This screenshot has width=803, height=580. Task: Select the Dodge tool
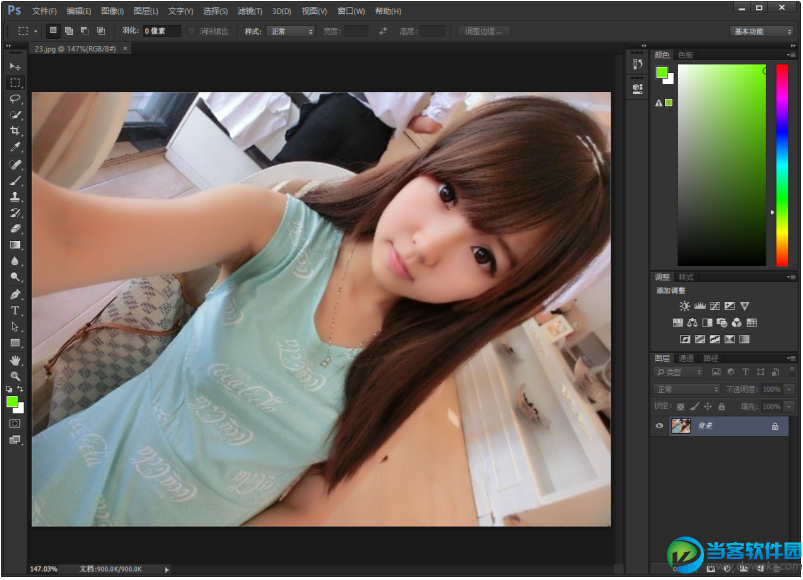15,277
